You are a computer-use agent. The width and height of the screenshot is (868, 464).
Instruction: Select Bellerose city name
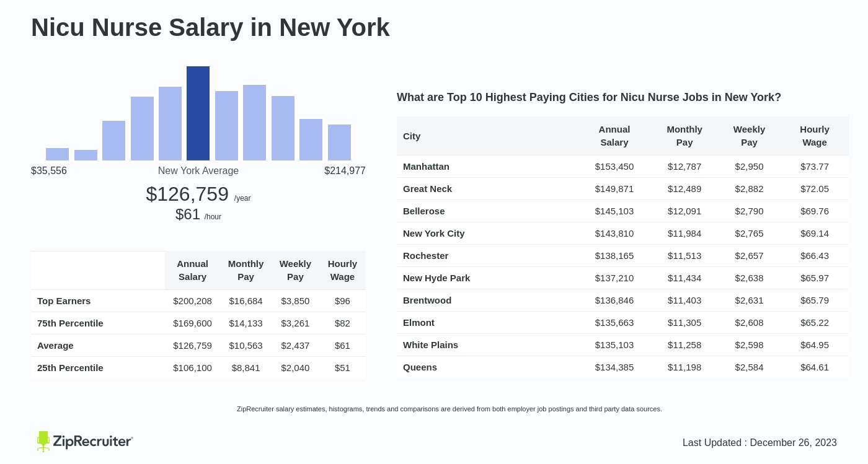(x=423, y=211)
